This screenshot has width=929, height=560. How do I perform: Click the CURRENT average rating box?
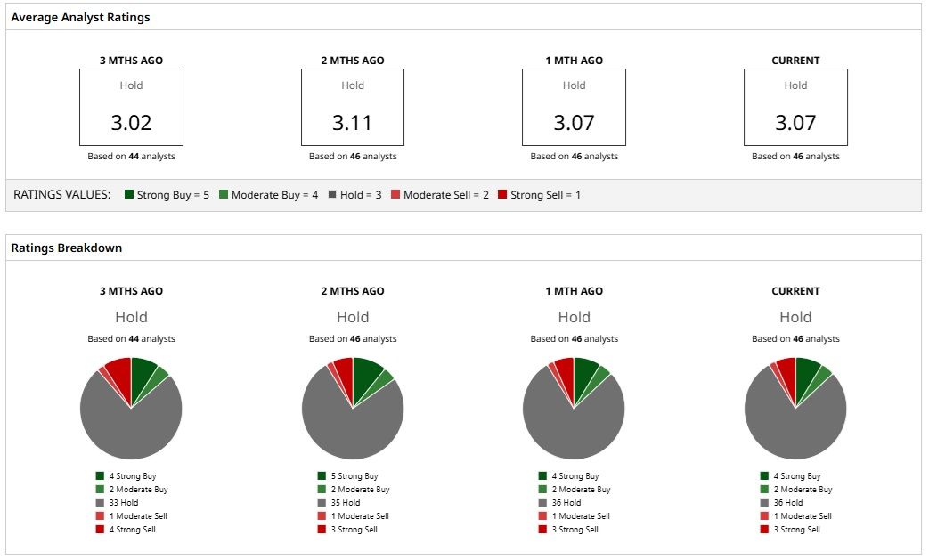(795, 107)
